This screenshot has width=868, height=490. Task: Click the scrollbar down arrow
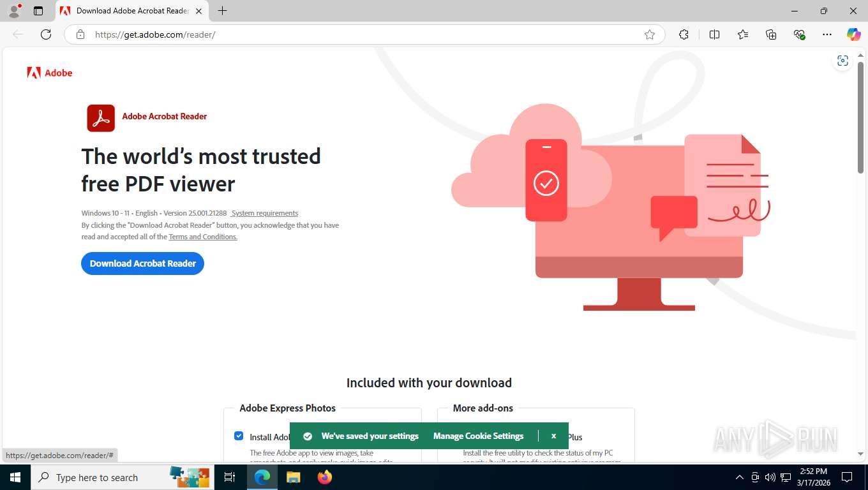[x=860, y=454]
